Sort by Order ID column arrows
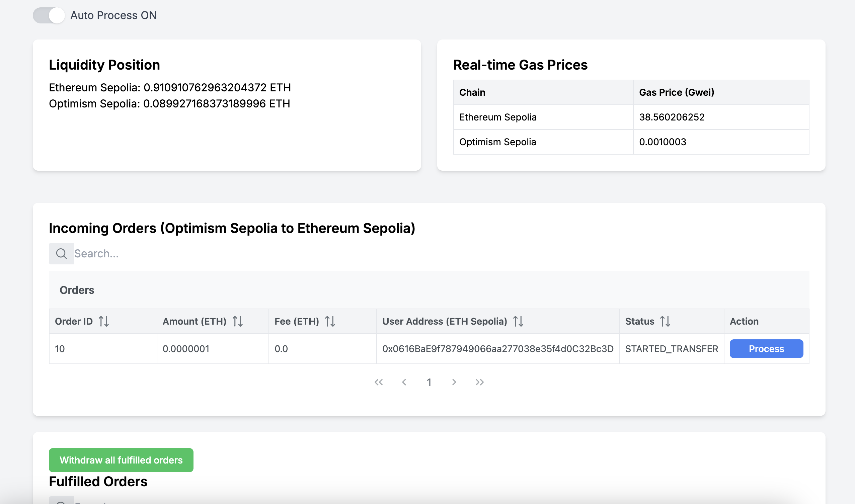 (103, 321)
